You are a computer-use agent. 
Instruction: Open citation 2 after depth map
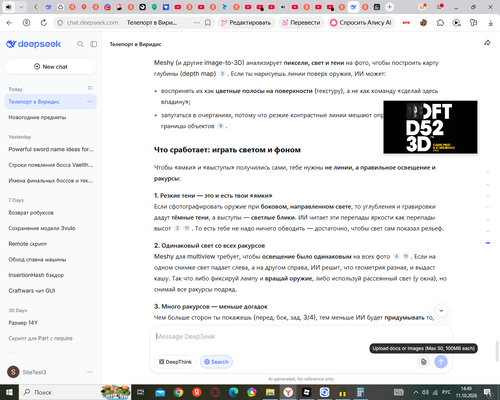click(223, 74)
